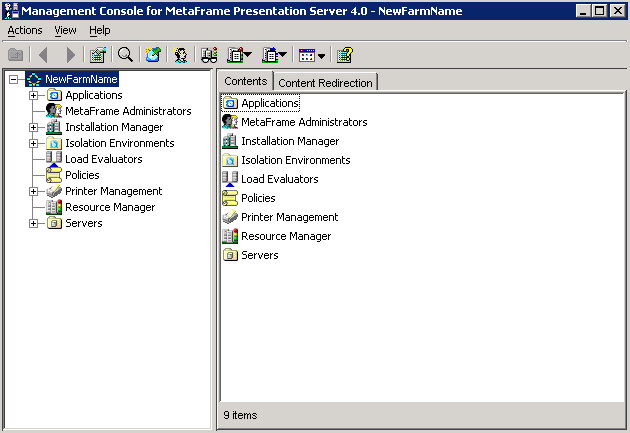
Task: Click the administrator person toolbar icon
Action: coord(180,55)
